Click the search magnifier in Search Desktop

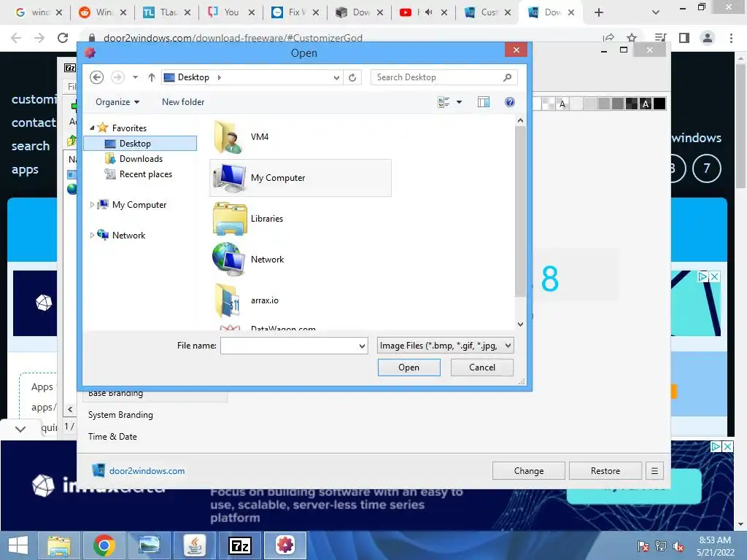tap(508, 77)
